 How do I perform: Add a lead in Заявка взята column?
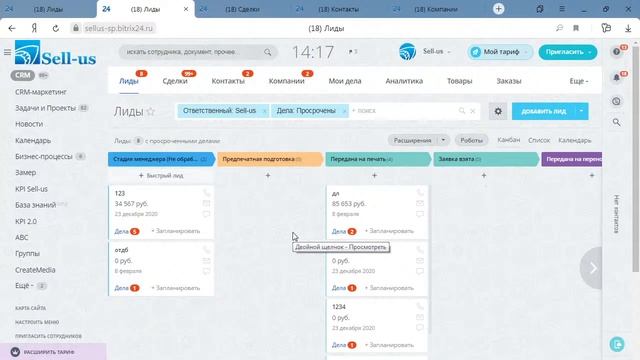pyautogui.click(x=484, y=176)
